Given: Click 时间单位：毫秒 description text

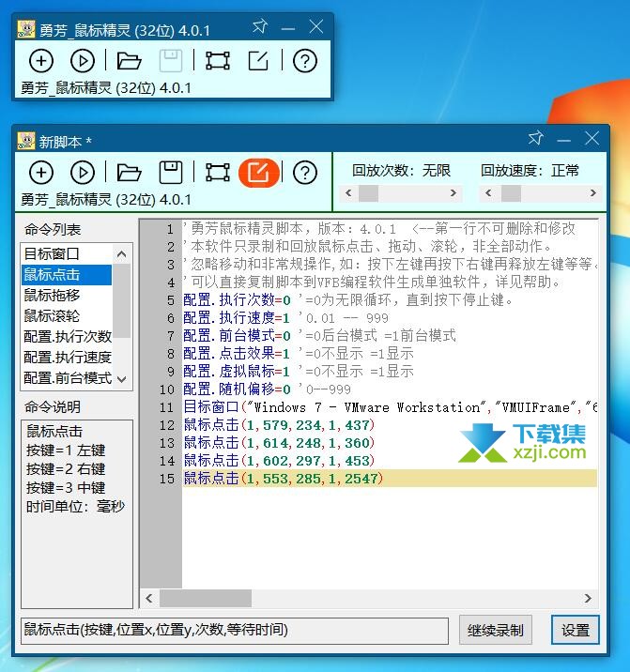Looking at the screenshot, I should pos(75,507).
